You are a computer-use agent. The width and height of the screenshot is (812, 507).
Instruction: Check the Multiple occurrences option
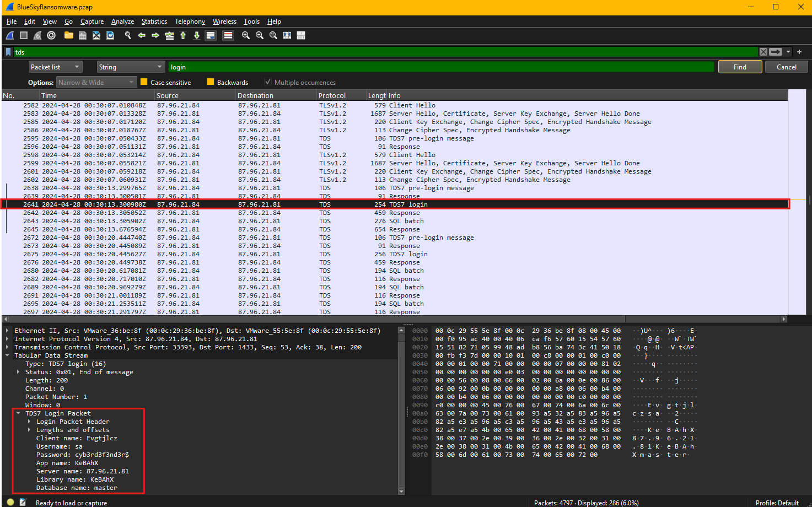tap(268, 82)
